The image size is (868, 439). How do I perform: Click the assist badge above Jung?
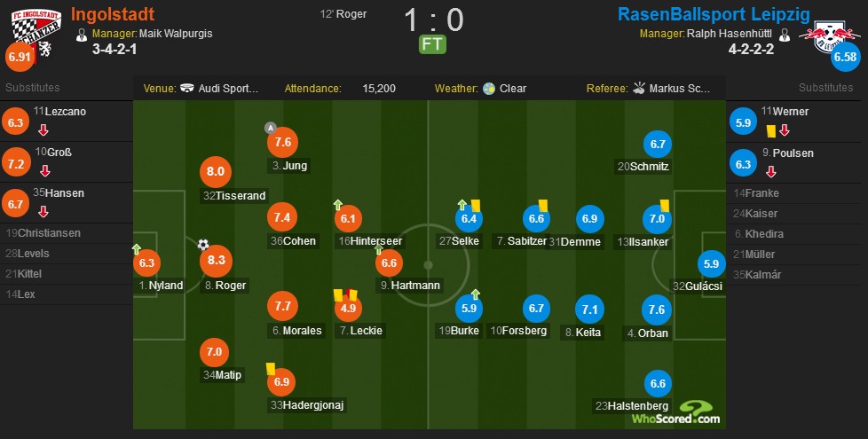coord(270,129)
